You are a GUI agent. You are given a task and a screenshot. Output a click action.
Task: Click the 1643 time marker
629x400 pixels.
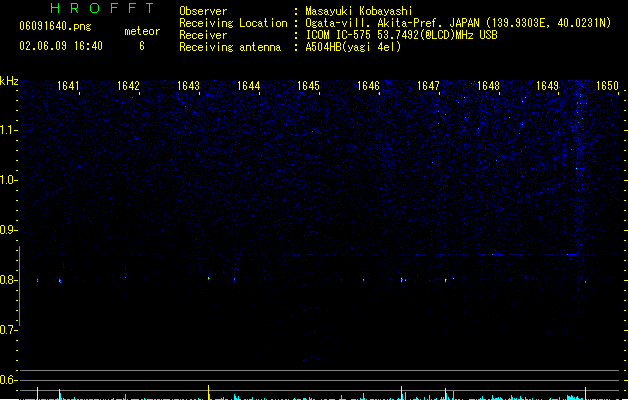(x=188, y=86)
